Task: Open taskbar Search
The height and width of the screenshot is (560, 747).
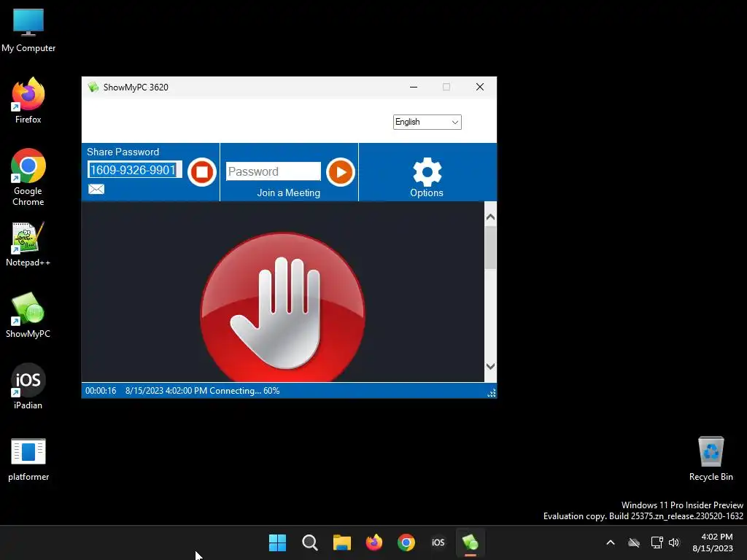Action: [309, 542]
